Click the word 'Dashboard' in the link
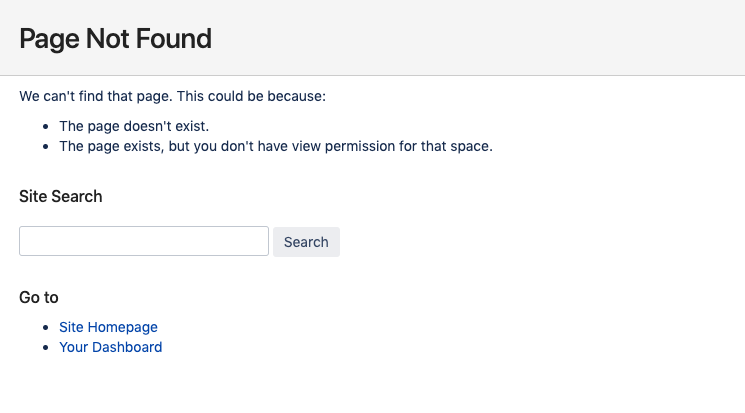 (127, 347)
